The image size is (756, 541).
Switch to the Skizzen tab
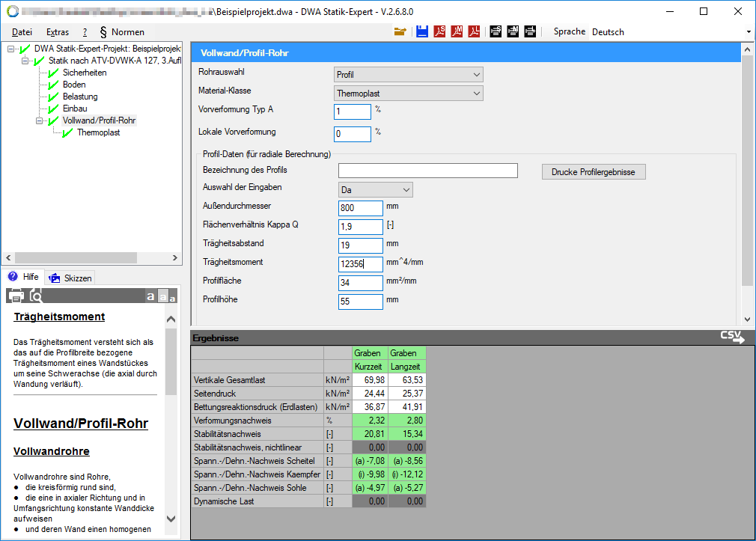click(x=70, y=278)
